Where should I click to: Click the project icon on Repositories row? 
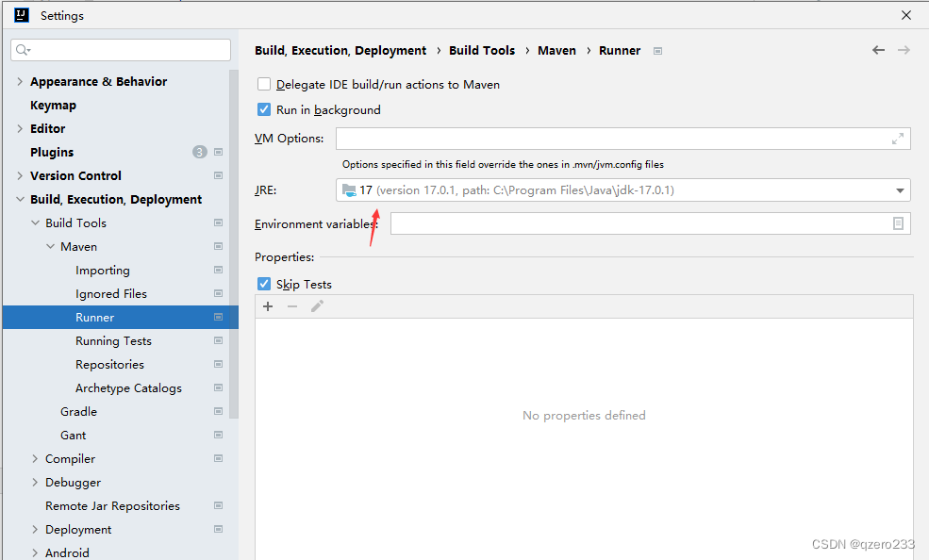pos(218,364)
